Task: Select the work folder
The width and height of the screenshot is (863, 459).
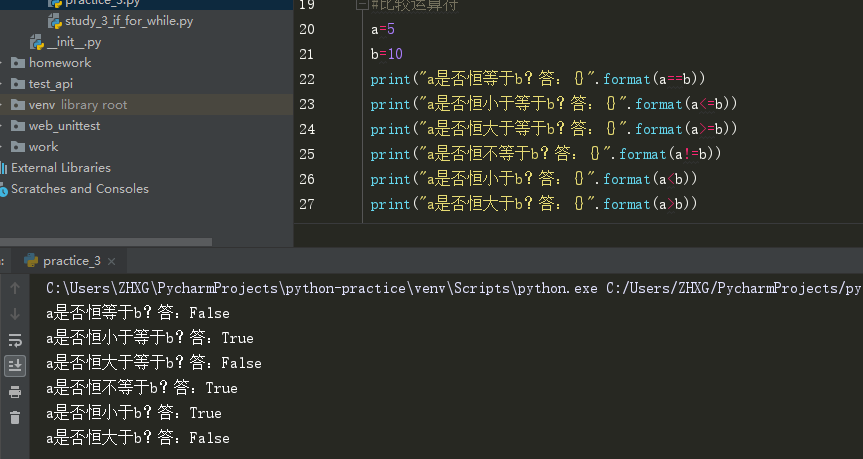Action: coord(43,146)
